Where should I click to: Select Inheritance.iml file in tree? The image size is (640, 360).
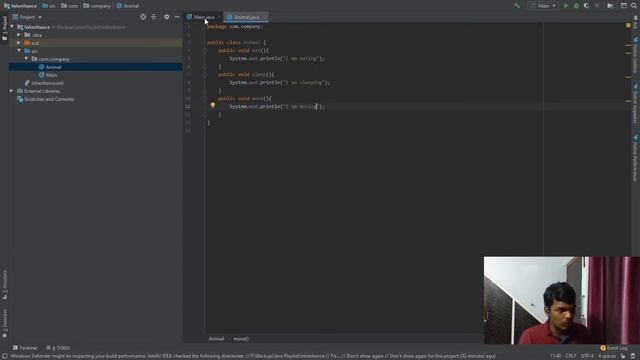coord(96,83)
